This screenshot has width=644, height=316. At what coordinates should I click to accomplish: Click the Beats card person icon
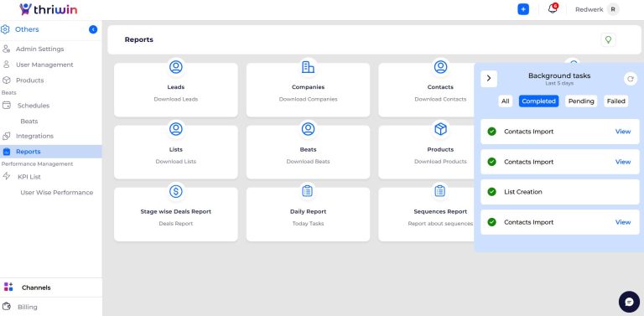[308, 129]
